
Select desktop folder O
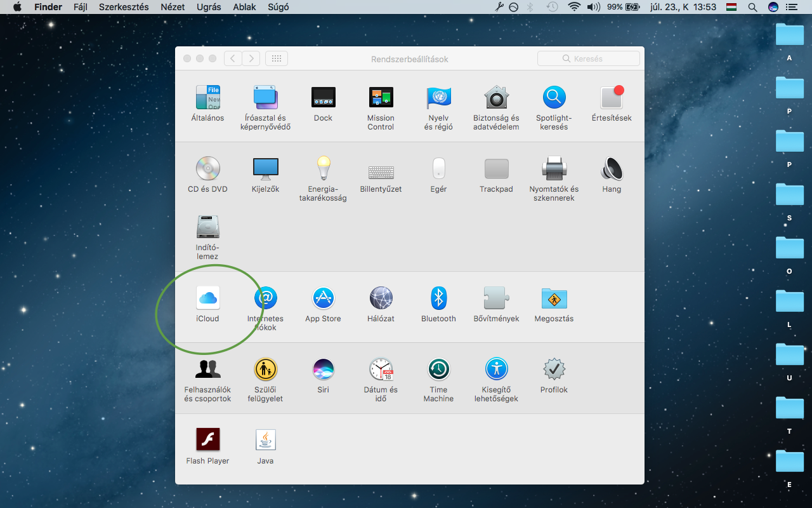[x=790, y=255]
